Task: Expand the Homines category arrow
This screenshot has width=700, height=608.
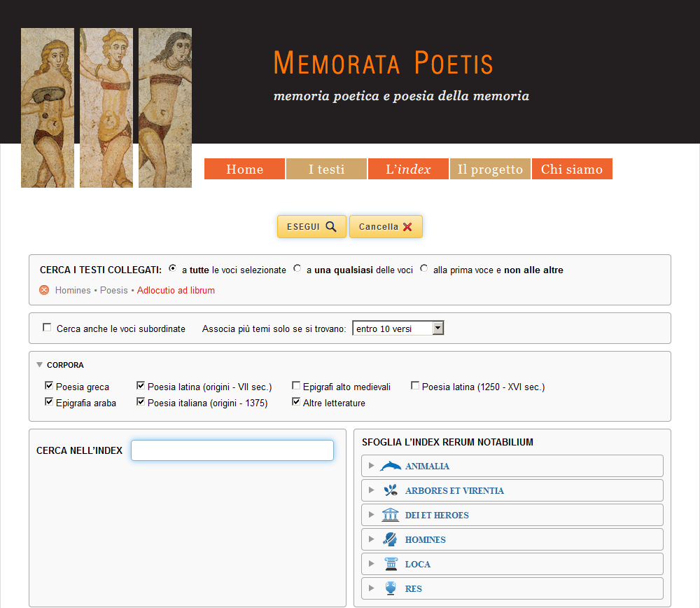Action: click(371, 539)
